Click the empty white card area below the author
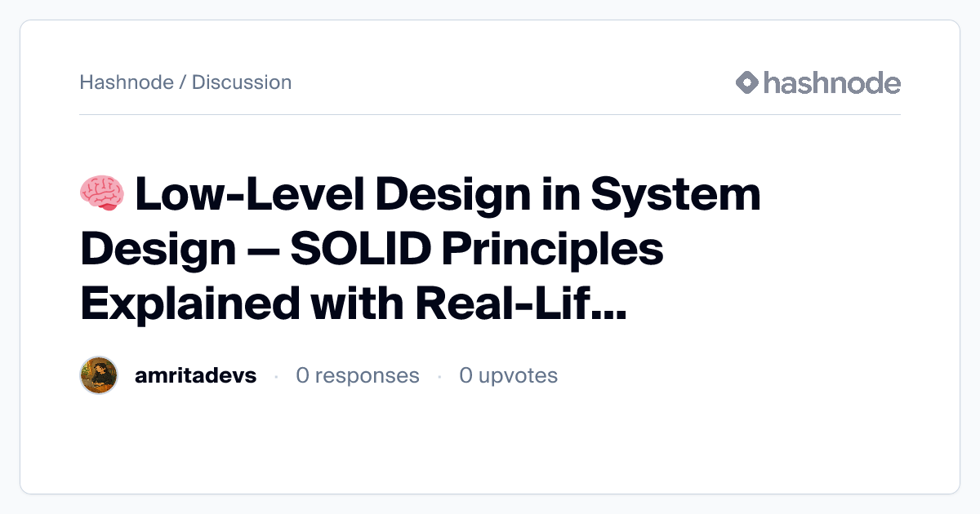 [x=490, y=445]
